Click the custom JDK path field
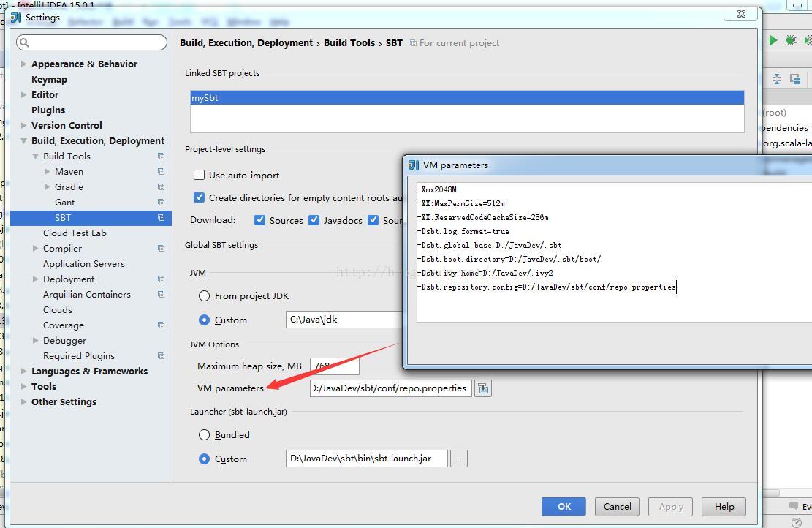Viewport: 812px width, 528px height. tap(344, 320)
